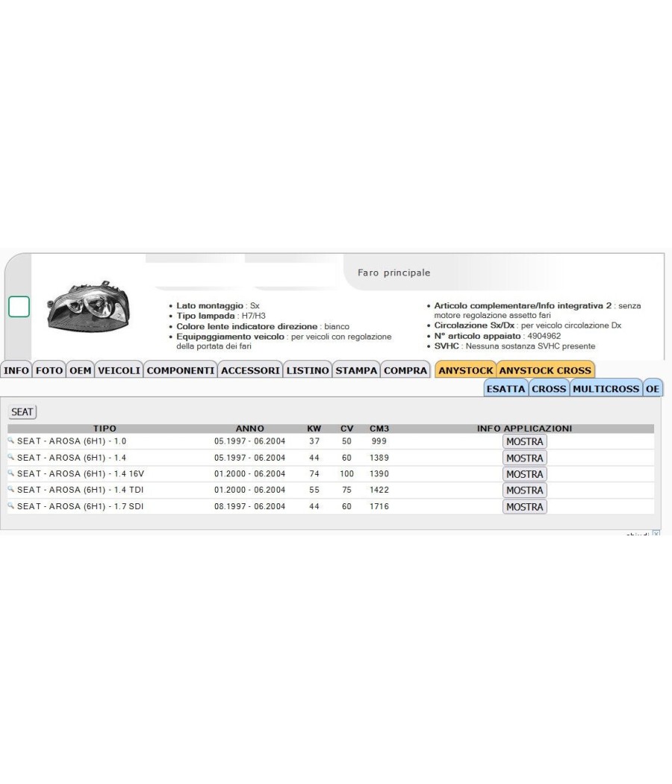The height and width of the screenshot is (784, 672).
Task: Click paired article number 4904962
Action: click(x=544, y=336)
